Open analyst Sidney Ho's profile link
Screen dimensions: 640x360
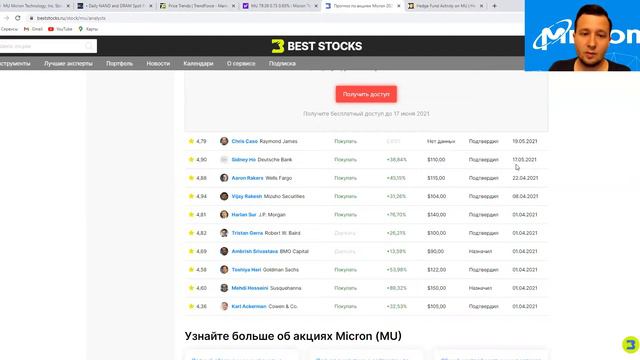click(243, 160)
